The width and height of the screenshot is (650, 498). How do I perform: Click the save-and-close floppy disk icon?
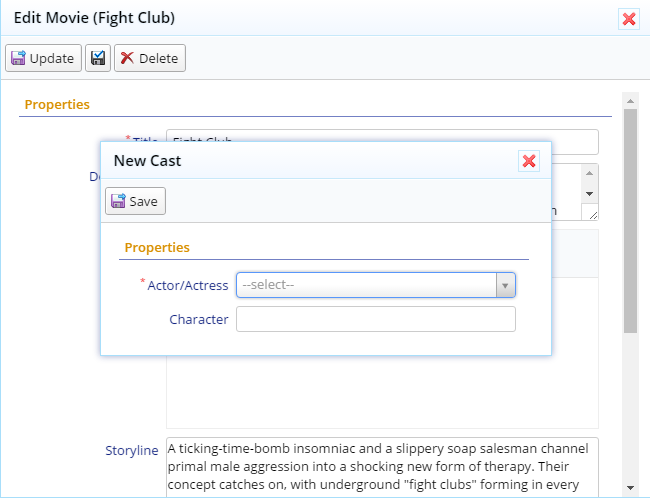coord(98,58)
